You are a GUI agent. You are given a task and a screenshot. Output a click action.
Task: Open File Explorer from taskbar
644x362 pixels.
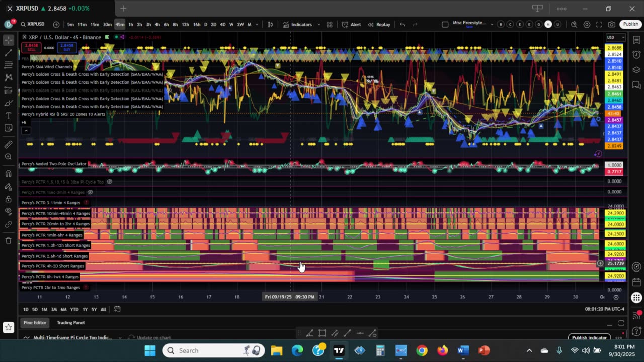[x=277, y=350]
